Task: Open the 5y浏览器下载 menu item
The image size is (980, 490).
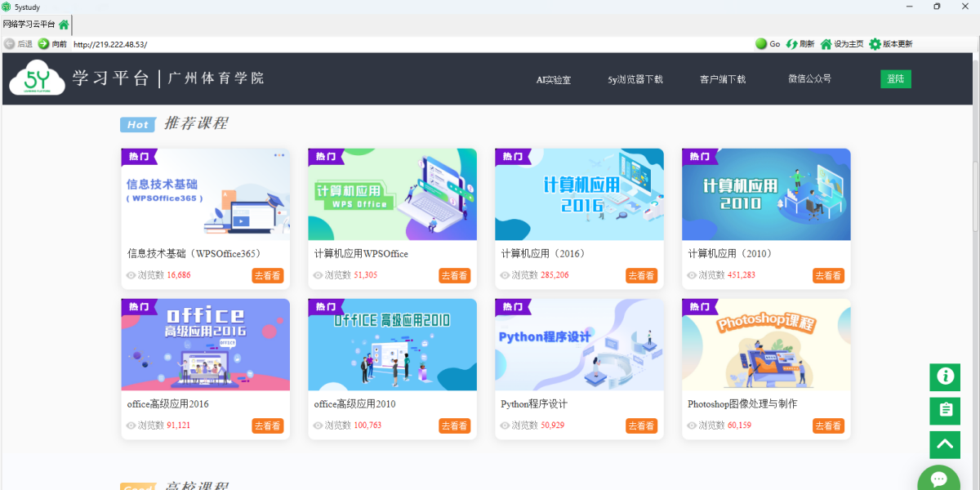Action: (x=635, y=79)
